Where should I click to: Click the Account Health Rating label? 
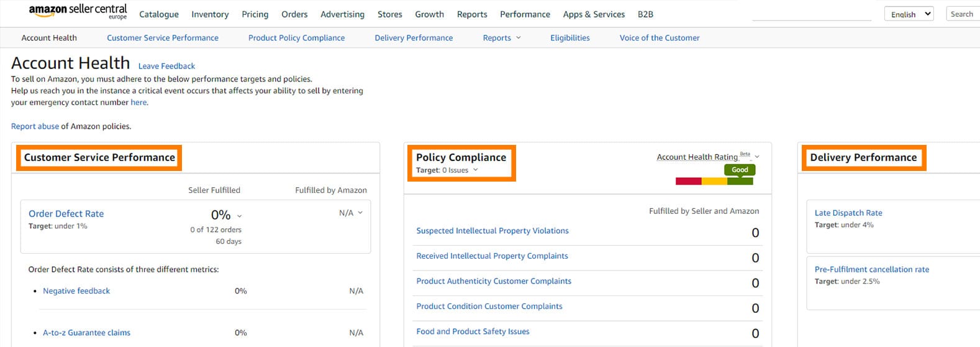point(697,157)
